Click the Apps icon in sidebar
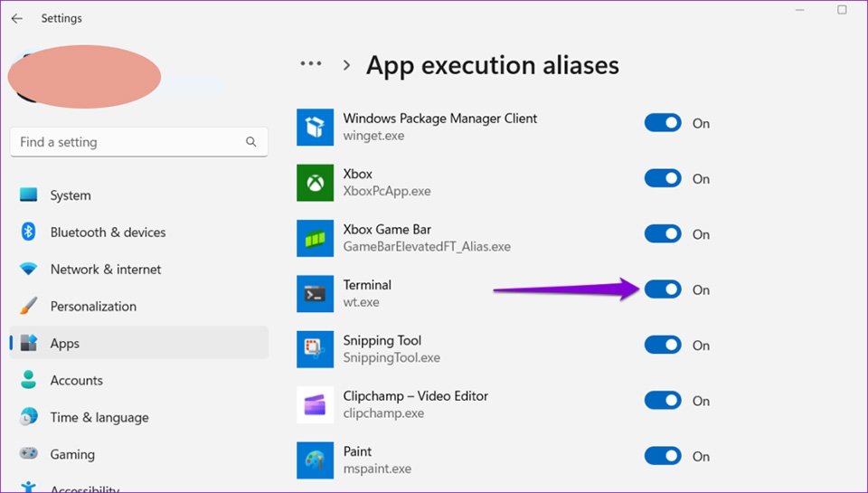The height and width of the screenshot is (493, 868). (x=28, y=343)
